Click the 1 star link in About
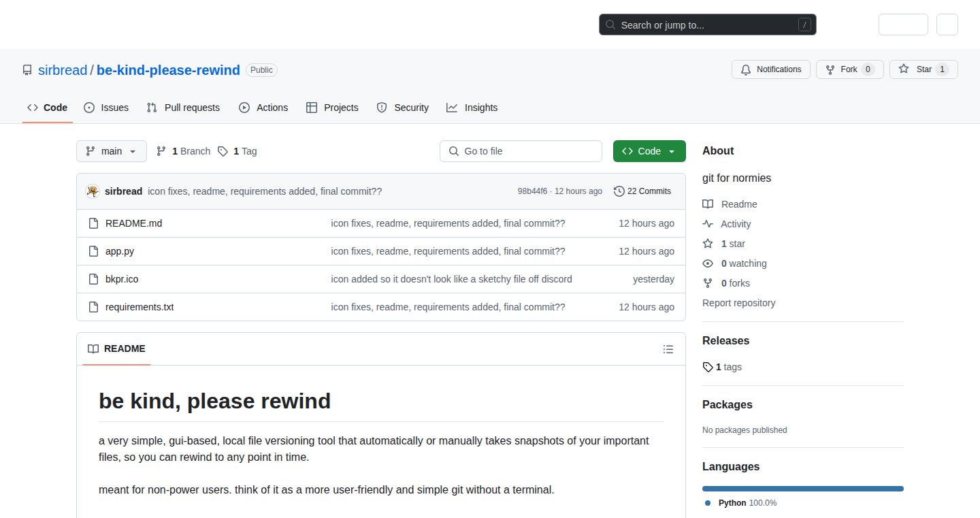Image resolution: width=980 pixels, height=518 pixels. tap(733, 244)
